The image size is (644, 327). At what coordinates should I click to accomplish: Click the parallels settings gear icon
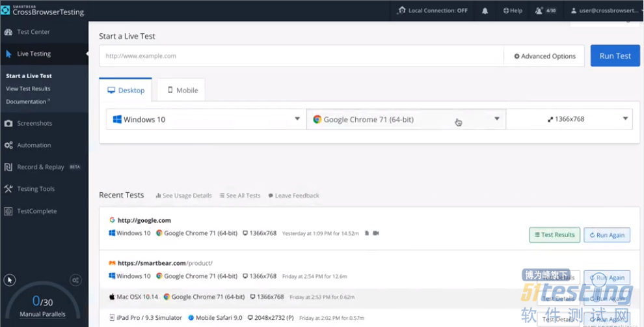[x=76, y=280]
